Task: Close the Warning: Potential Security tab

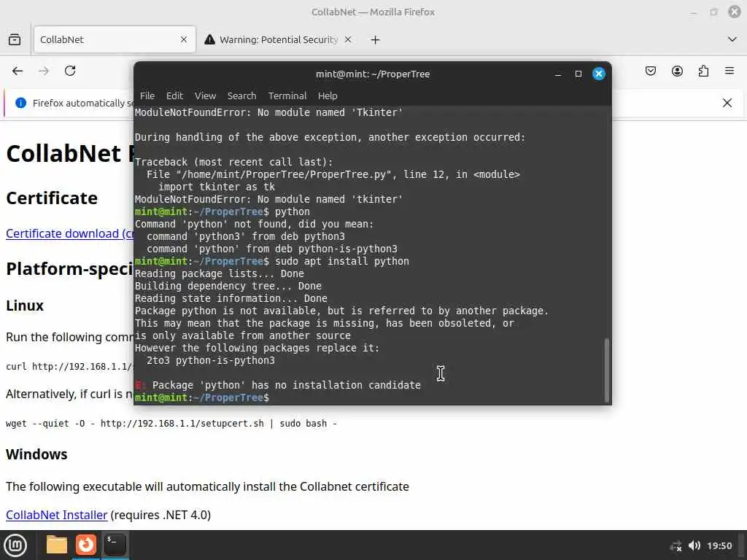Action: pyautogui.click(x=348, y=39)
